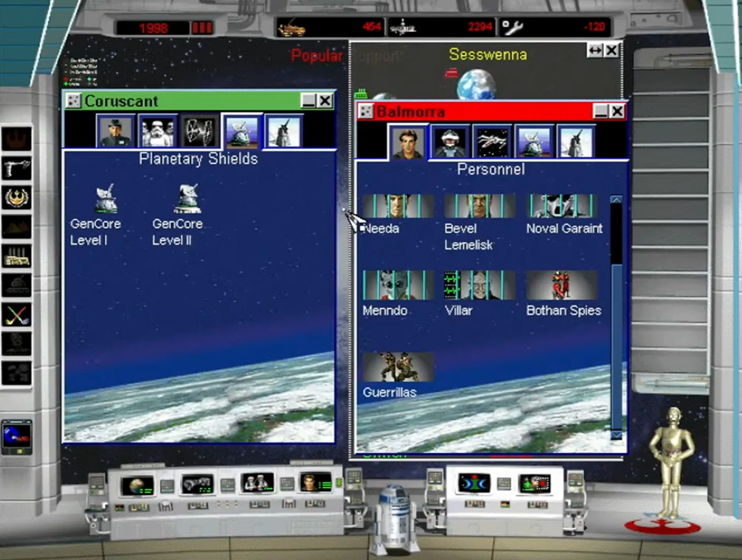Image resolution: width=742 pixels, height=560 pixels.
Task: Click the refinery resources icon in top bar
Action: [x=402, y=28]
